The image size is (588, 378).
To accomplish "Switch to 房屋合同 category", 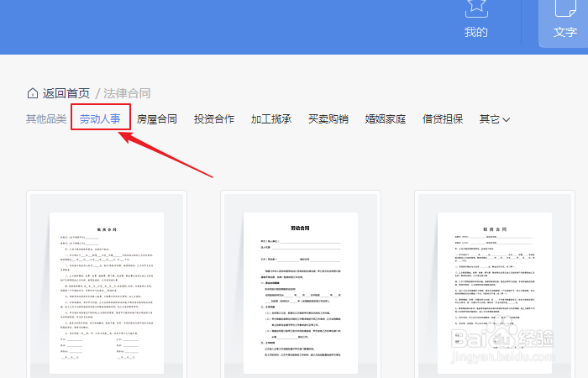I will [157, 119].
